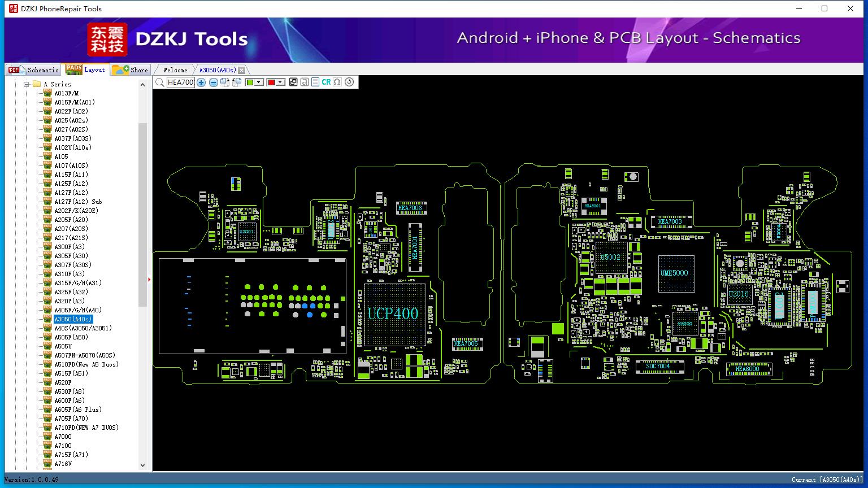Switch to the Schematic tab
868x488 pixels.
[x=34, y=70]
